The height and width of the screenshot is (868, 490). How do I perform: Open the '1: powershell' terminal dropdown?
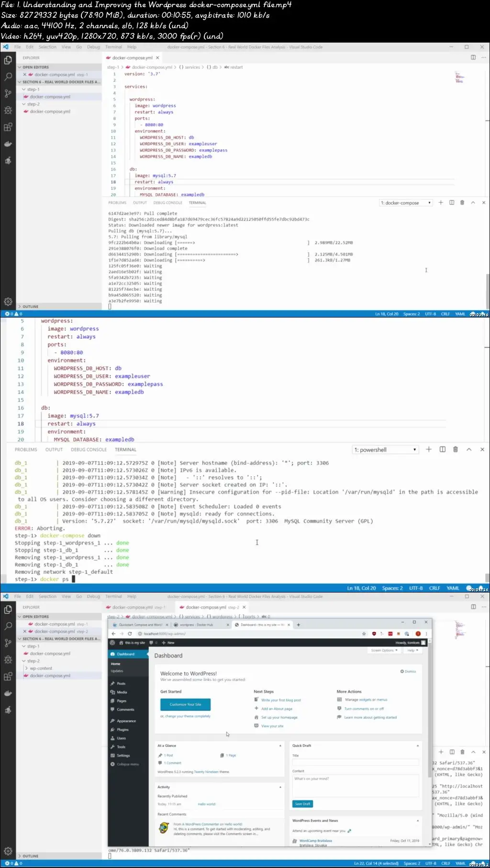click(x=386, y=450)
